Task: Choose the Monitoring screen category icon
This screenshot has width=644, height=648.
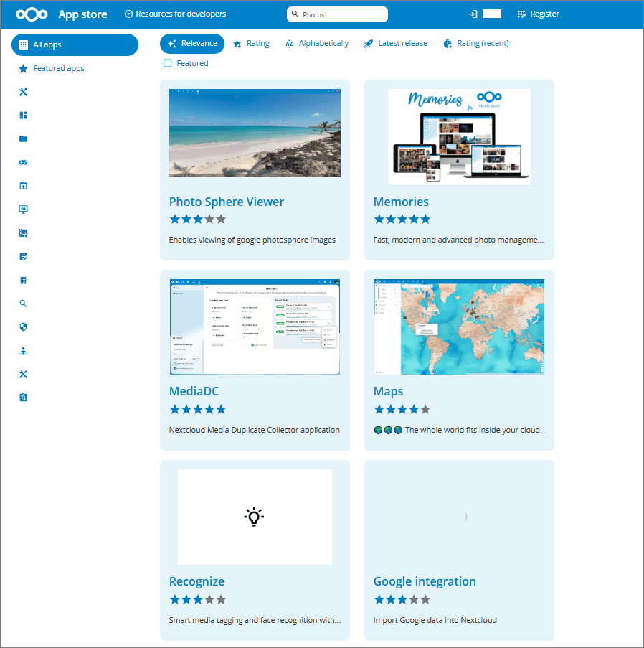Action: pyautogui.click(x=23, y=210)
